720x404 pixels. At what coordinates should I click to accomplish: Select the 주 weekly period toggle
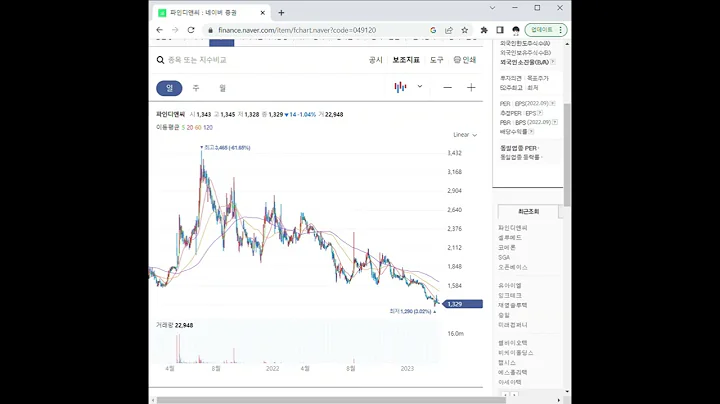pos(196,88)
